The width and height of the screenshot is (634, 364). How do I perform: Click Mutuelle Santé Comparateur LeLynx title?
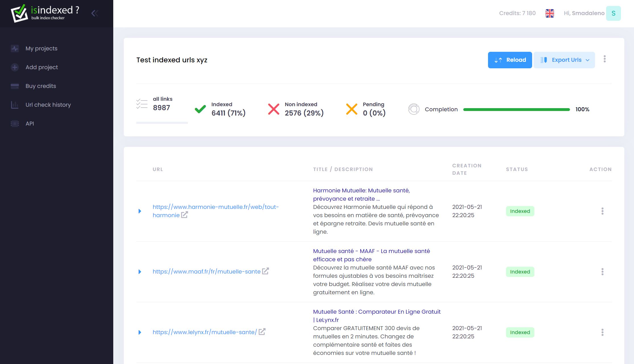pos(377,316)
